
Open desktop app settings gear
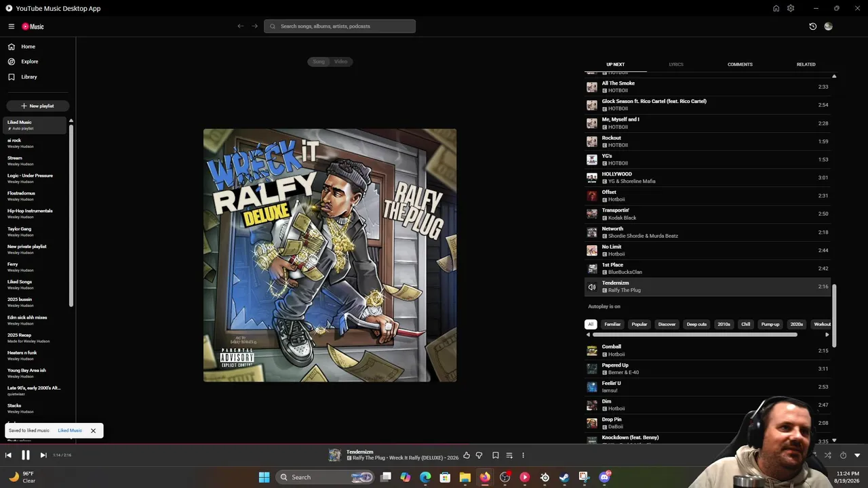(x=791, y=8)
